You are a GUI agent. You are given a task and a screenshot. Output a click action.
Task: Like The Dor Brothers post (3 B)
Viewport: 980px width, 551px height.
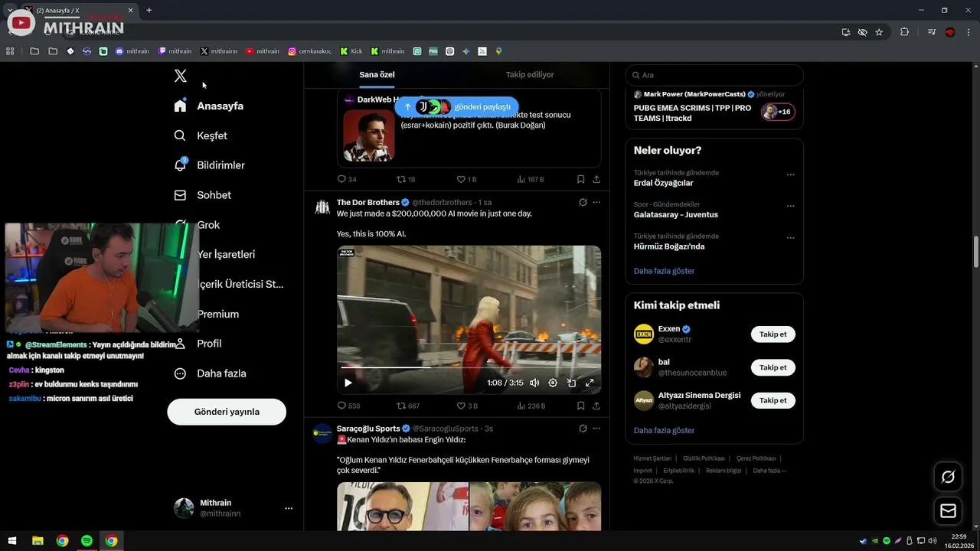(x=467, y=406)
